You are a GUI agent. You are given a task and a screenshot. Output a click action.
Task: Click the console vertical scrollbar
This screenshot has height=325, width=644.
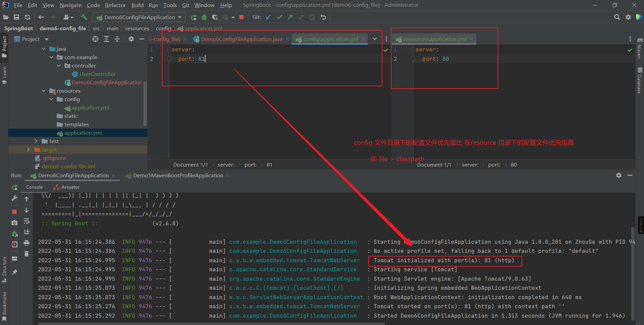pos(633,274)
